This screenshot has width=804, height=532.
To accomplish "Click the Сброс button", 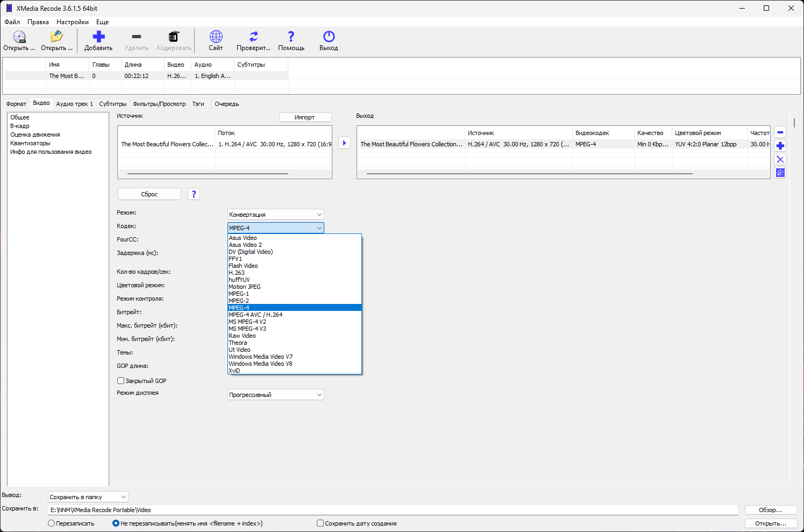I will pos(150,194).
